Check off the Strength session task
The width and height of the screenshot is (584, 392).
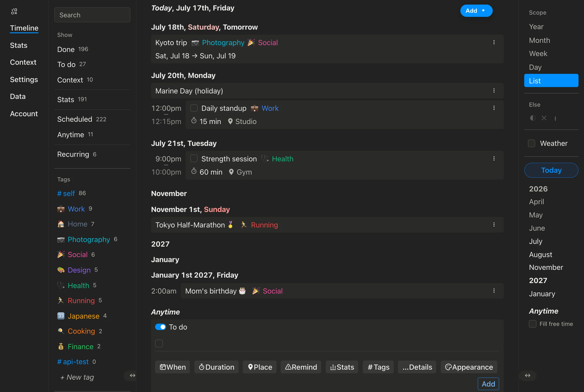pyautogui.click(x=194, y=158)
